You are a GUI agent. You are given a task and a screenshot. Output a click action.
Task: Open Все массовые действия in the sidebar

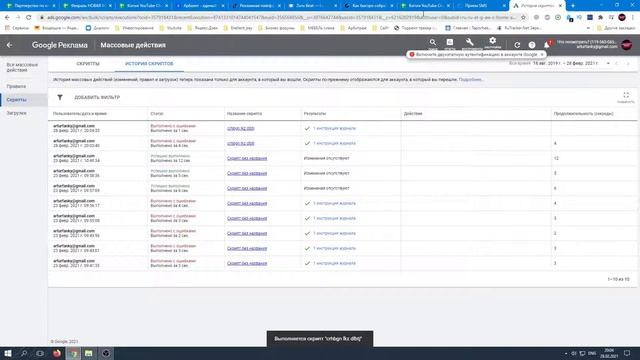pyautogui.click(x=22, y=67)
